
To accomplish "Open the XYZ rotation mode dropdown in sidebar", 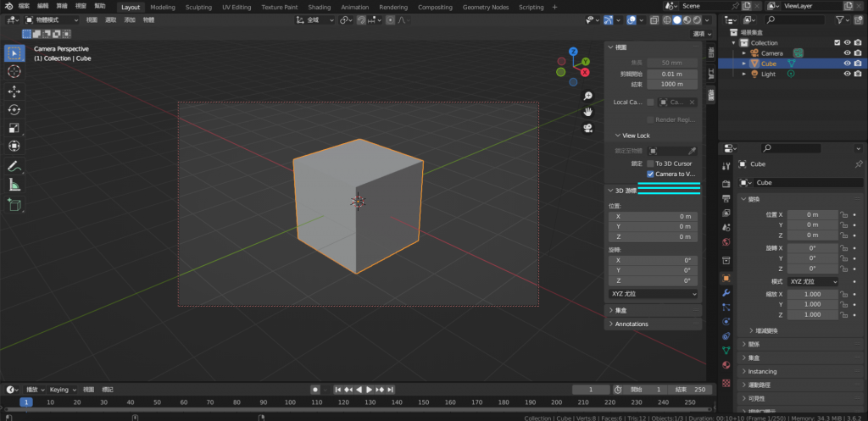I will [653, 293].
